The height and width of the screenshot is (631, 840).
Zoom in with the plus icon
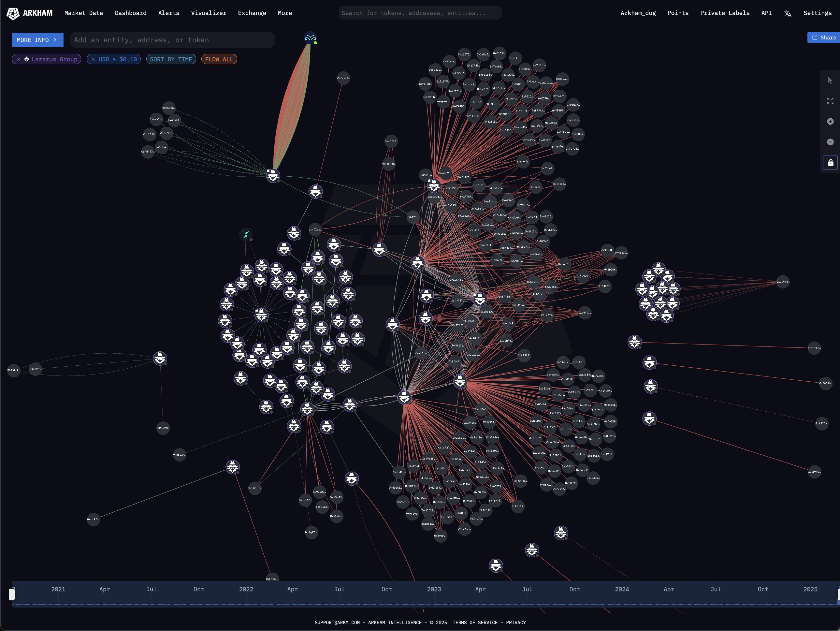point(830,122)
